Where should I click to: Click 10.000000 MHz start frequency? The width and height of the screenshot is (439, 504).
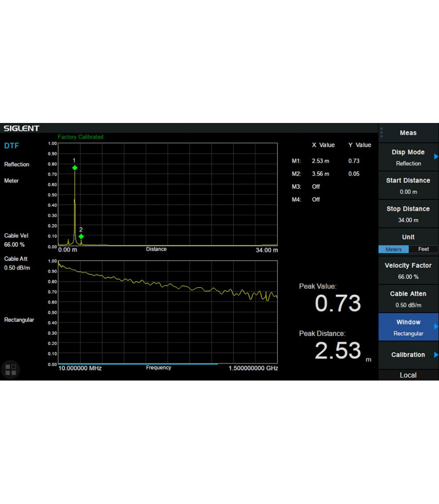coord(80,368)
